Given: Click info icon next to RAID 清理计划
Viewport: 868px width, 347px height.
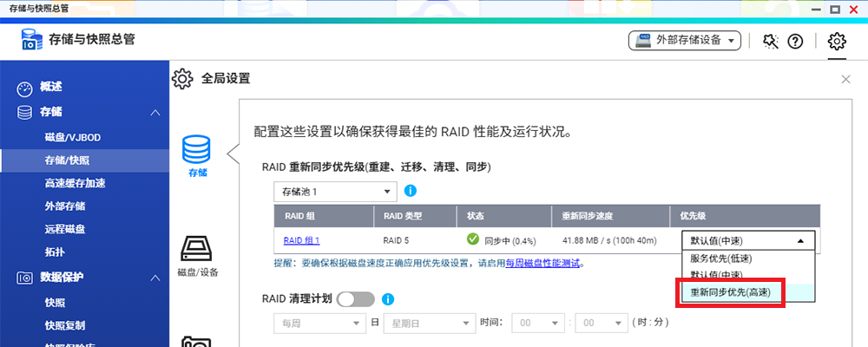Looking at the screenshot, I should [388, 299].
